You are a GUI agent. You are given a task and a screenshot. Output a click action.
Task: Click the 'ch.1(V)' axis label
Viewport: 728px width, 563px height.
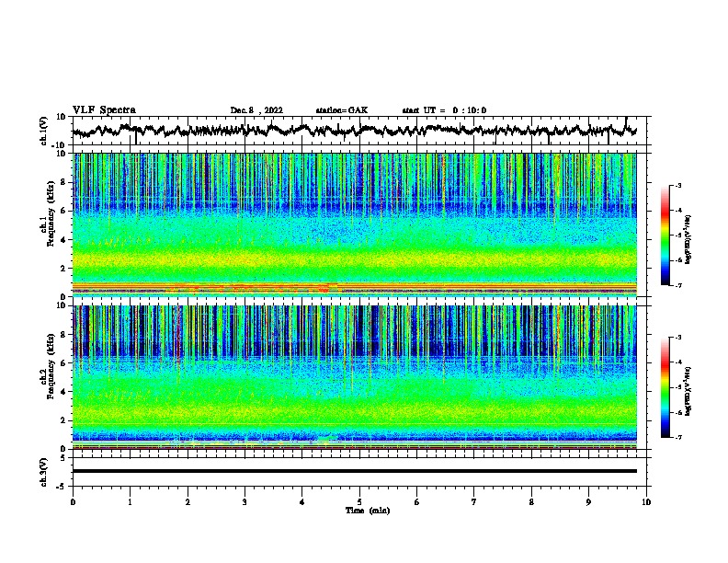[44, 131]
